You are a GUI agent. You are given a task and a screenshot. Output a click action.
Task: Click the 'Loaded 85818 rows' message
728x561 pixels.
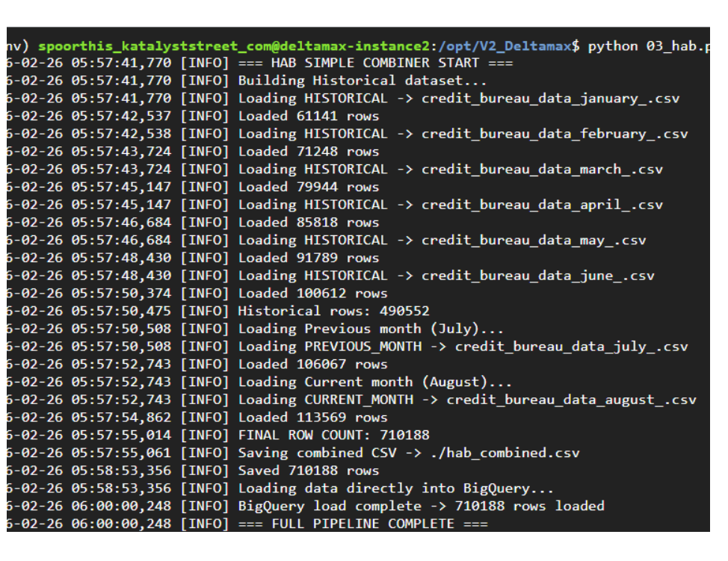308,223
